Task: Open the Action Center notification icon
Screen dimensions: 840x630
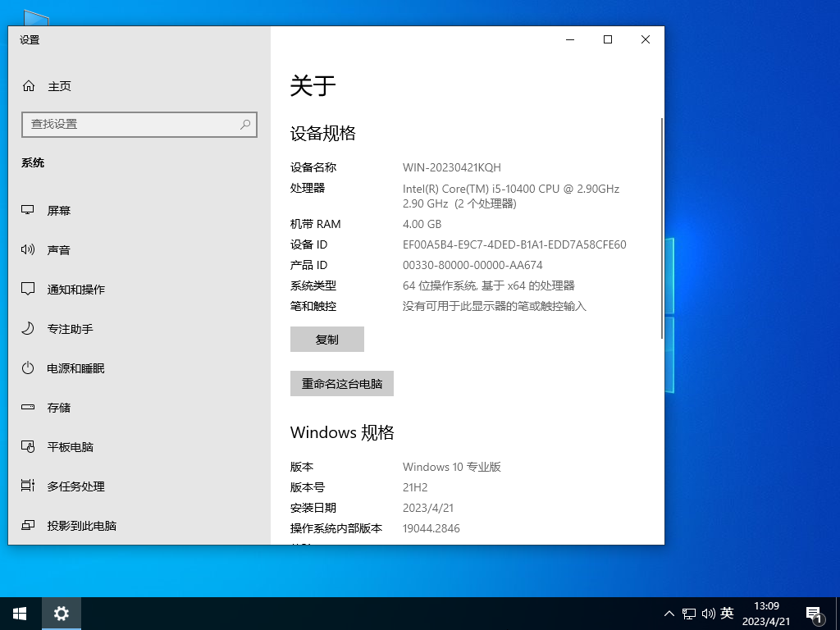Action: pyautogui.click(x=815, y=614)
